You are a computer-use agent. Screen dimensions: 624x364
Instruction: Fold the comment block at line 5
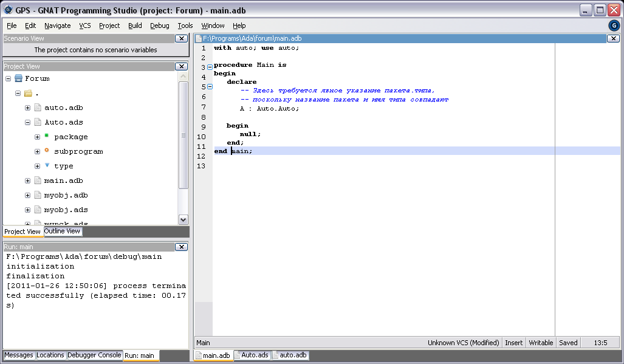click(x=210, y=86)
